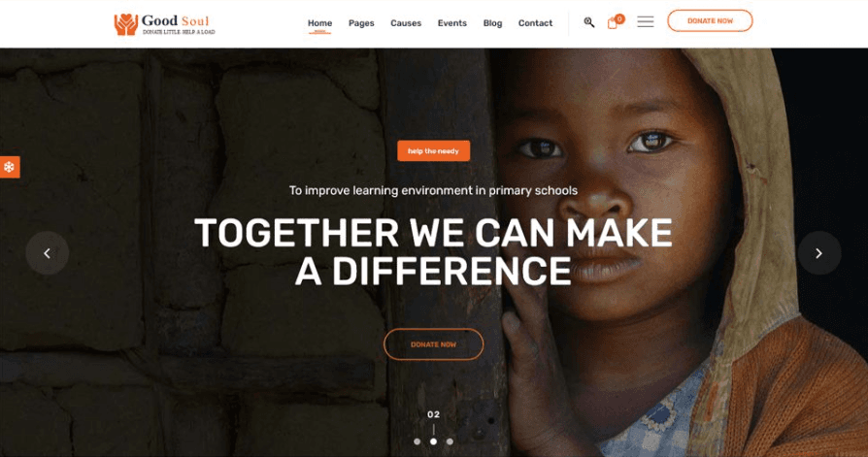This screenshot has height=457, width=868.
Task: Select the third slider dot
Action: click(x=450, y=441)
